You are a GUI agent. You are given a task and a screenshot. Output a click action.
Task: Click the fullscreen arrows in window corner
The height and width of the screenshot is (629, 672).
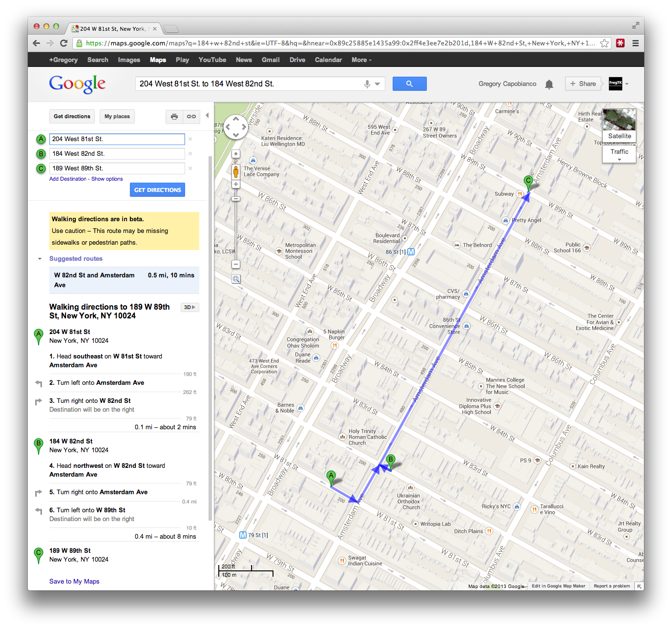(x=635, y=25)
